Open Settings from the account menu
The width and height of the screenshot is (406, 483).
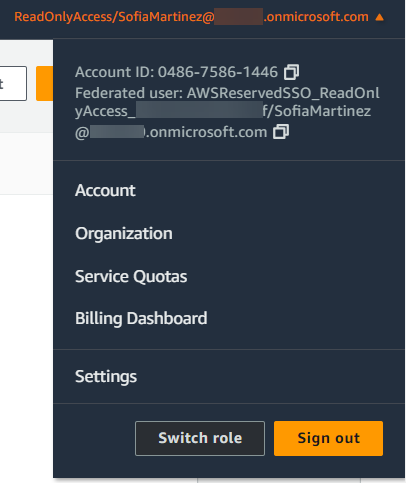tap(106, 377)
